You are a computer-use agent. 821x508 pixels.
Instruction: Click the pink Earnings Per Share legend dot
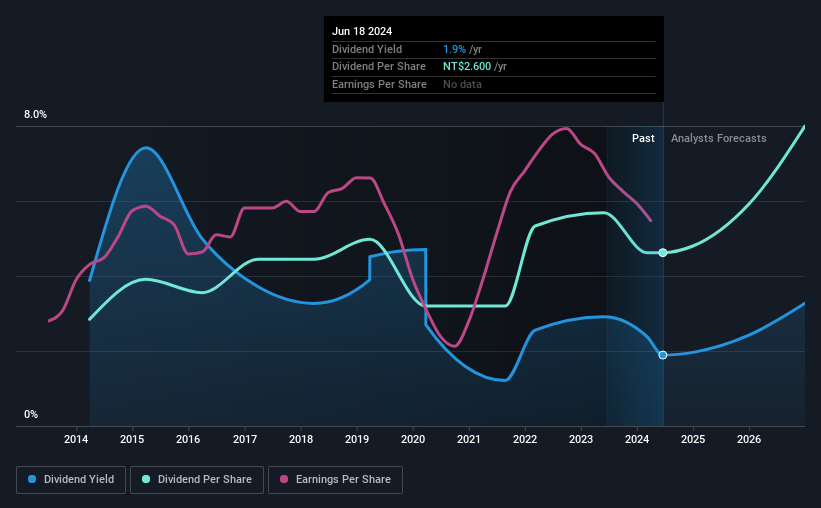pyautogui.click(x=284, y=479)
